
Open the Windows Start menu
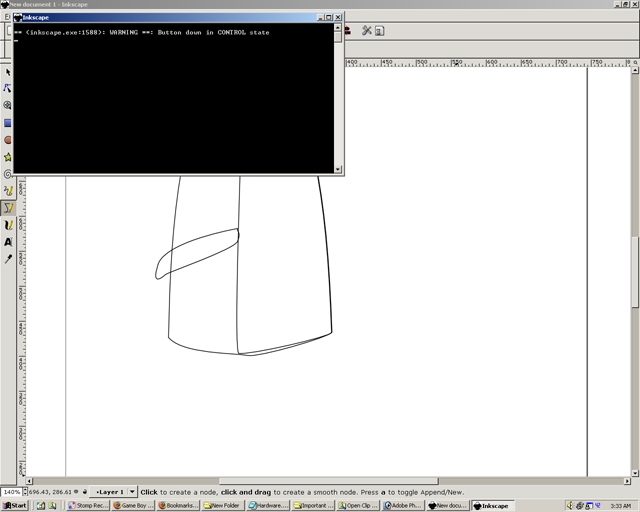[x=15, y=505]
